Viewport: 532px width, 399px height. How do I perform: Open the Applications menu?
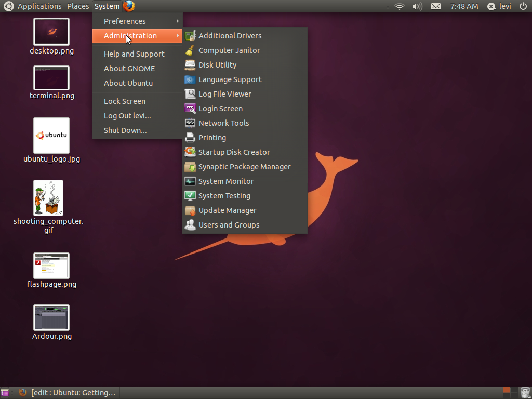(x=39, y=6)
